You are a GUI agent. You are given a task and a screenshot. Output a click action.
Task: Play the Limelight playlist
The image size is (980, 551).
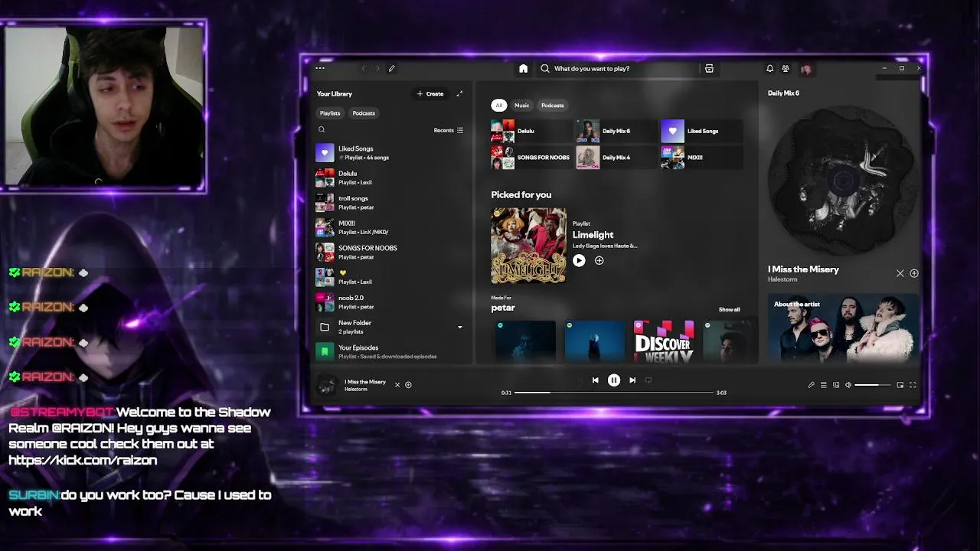[x=579, y=260]
